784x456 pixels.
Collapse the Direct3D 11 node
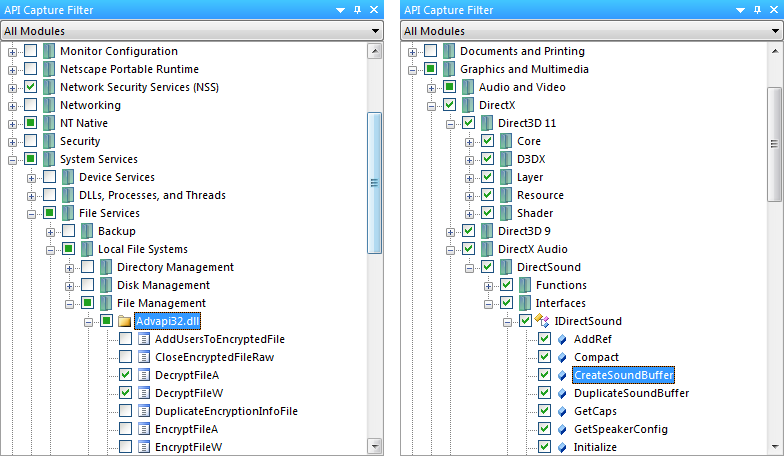450,124
